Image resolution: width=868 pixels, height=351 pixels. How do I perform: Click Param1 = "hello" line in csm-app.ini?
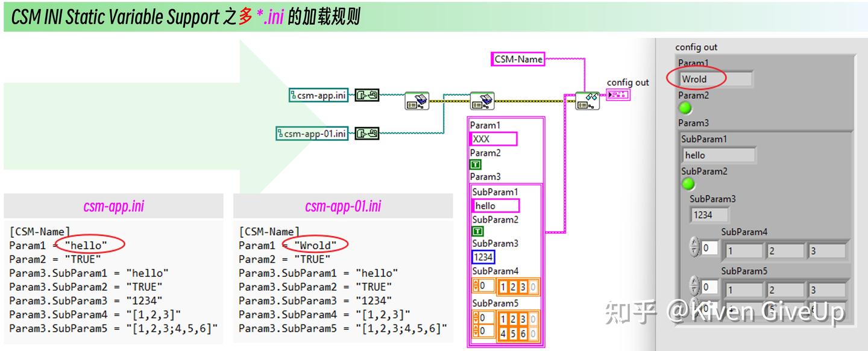pos(58,245)
